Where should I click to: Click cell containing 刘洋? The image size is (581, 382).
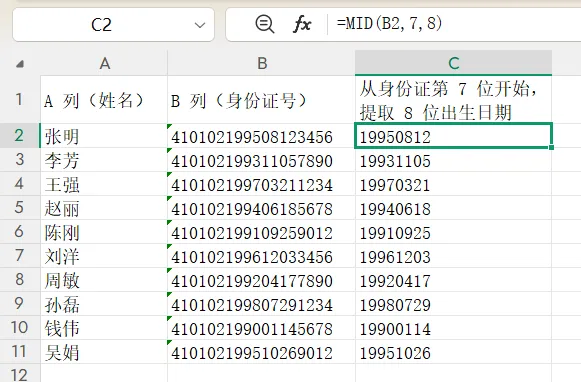[x=104, y=256]
